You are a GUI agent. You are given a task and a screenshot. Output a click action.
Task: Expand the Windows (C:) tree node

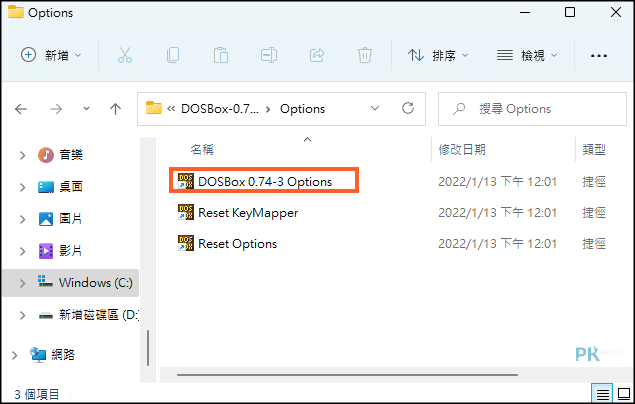click(22, 283)
